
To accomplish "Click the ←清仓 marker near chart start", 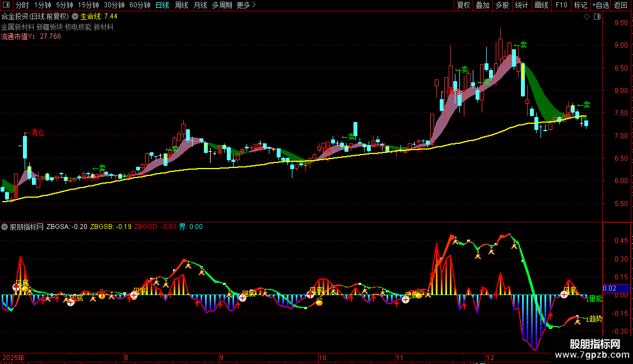I will click(35, 132).
